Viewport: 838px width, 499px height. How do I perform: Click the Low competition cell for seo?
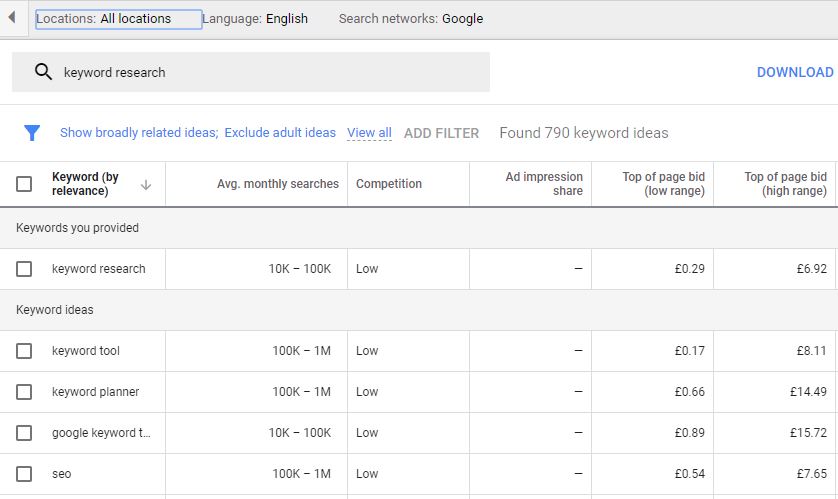[367, 474]
